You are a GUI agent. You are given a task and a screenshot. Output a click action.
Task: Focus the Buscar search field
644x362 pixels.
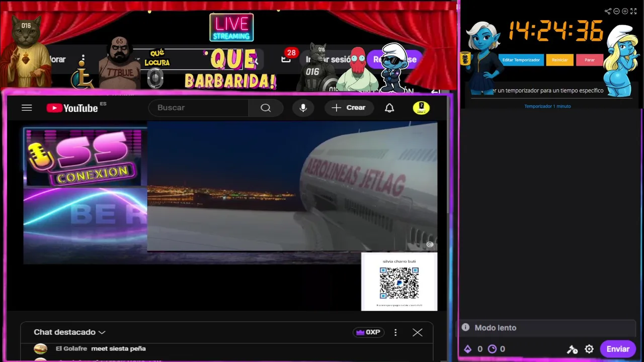coord(199,108)
